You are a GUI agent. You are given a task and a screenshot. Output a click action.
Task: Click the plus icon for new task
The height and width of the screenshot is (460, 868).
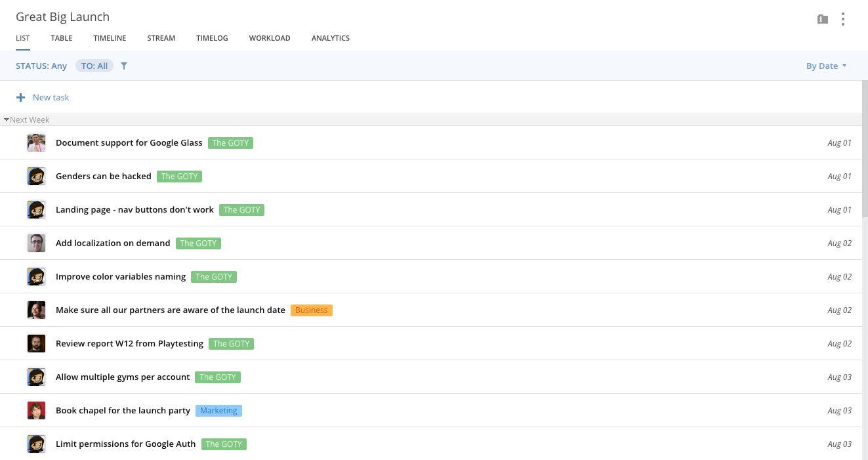point(20,97)
